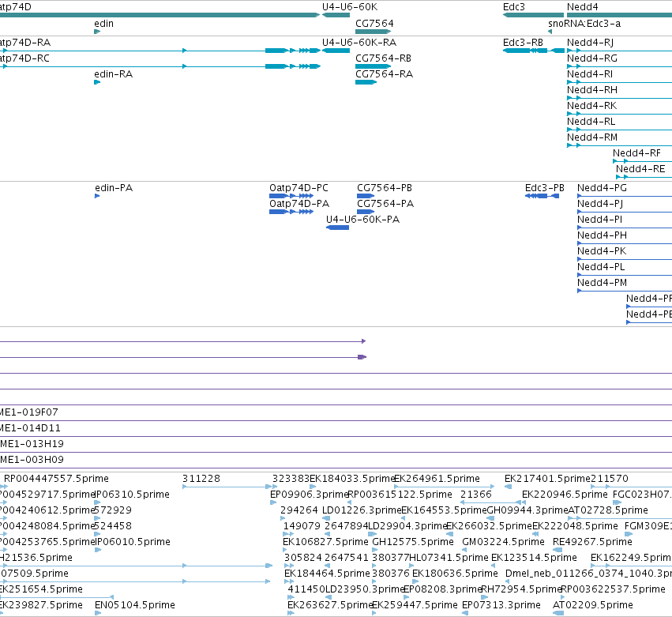Select the 21366 EST label
Image resolution: width=672 pixels, height=617 pixels.
(x=475, y=495)
